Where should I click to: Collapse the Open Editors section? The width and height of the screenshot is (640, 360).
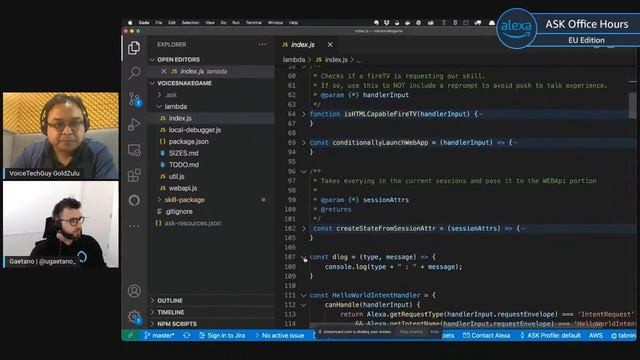[x=152, y=60]
